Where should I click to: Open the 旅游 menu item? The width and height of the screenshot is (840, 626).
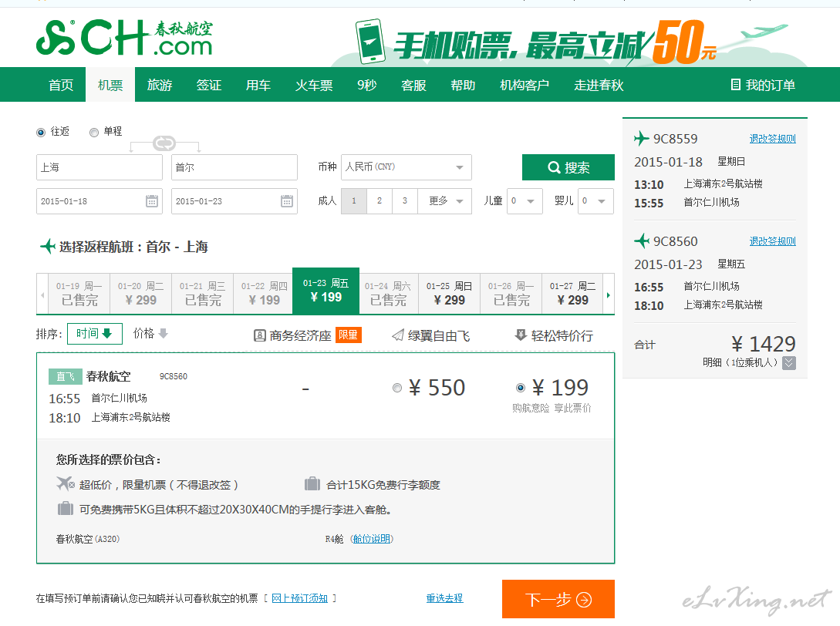point(159,85)
